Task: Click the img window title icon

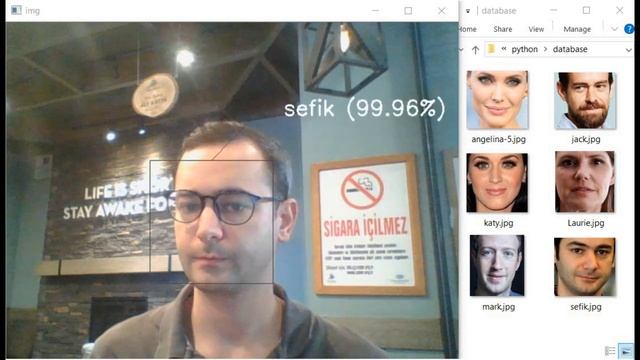Action: click(x=16, y=10)
